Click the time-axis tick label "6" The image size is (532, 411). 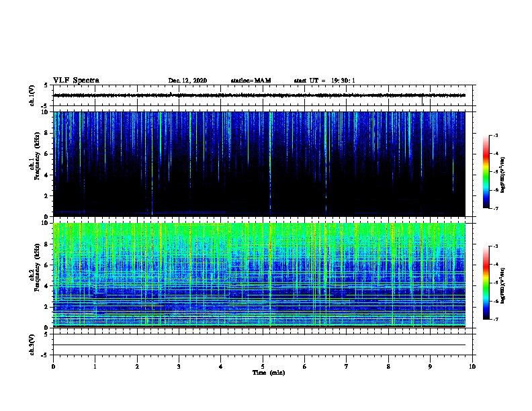304,367
